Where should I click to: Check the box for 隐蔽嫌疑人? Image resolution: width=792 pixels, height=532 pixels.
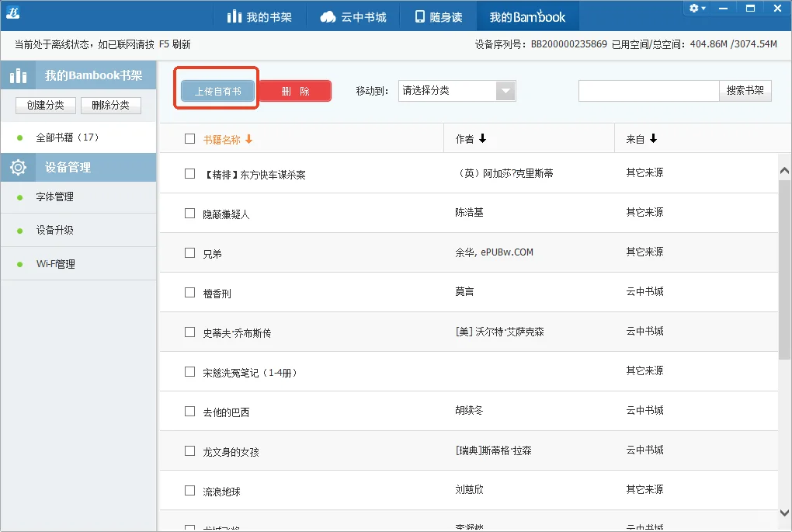pyautogui.click(x=190, y=214)
